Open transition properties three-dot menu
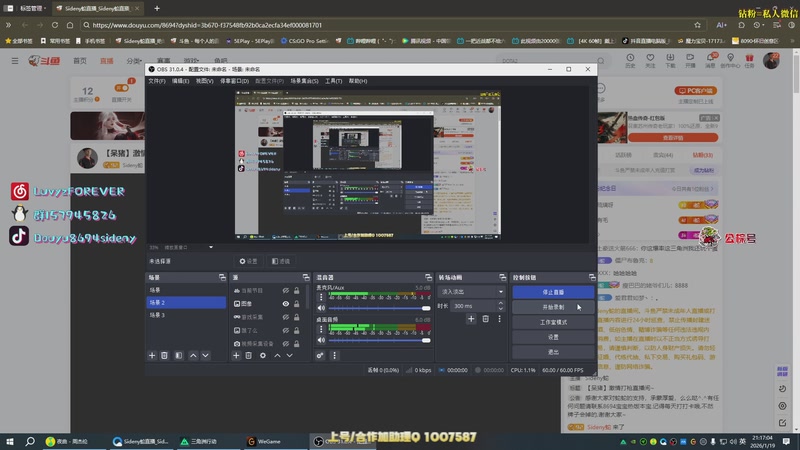Viewport: 800px width, 450px height. click(x=499, y=319)
